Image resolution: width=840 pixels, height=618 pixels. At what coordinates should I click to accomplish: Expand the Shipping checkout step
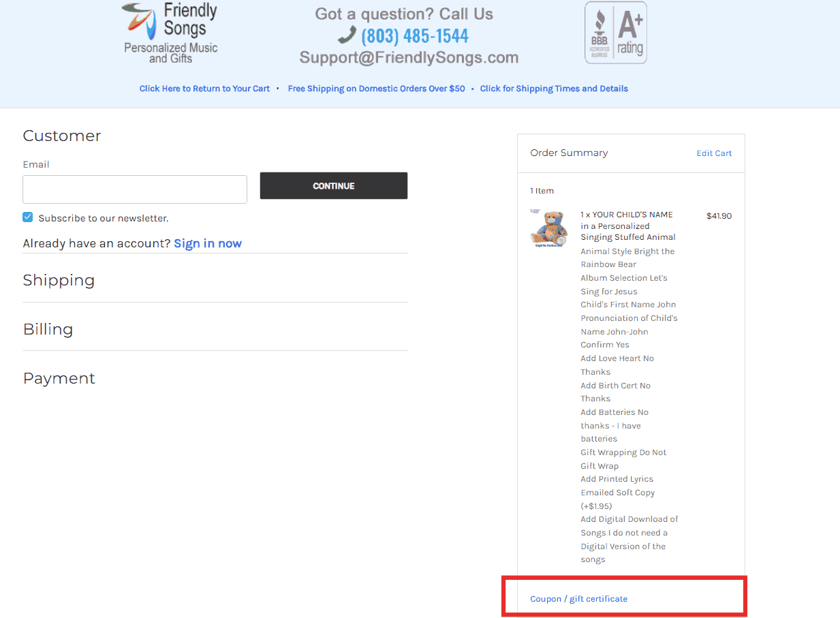click(59, 280)
